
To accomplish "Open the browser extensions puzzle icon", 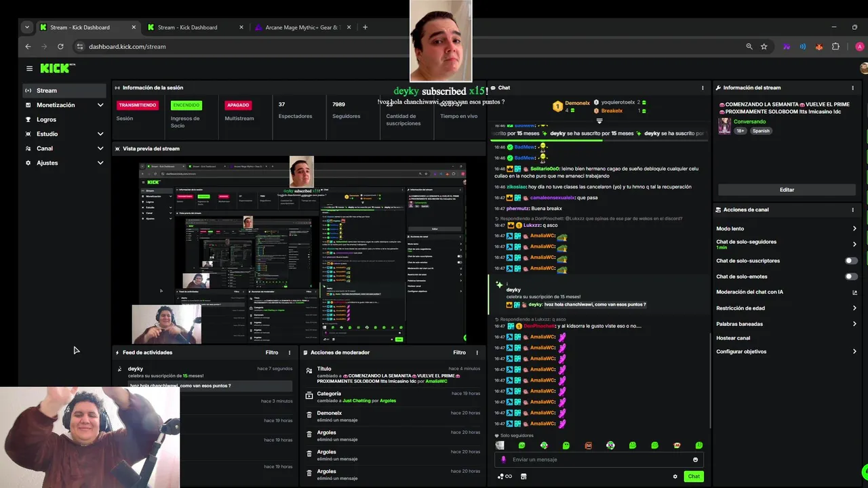I will tap(835, 47).
